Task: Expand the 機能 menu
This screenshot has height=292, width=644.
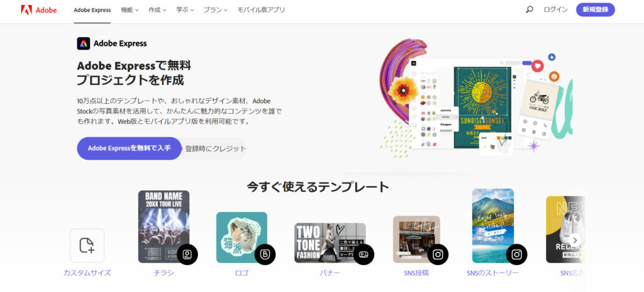Action: click(130, 10)
